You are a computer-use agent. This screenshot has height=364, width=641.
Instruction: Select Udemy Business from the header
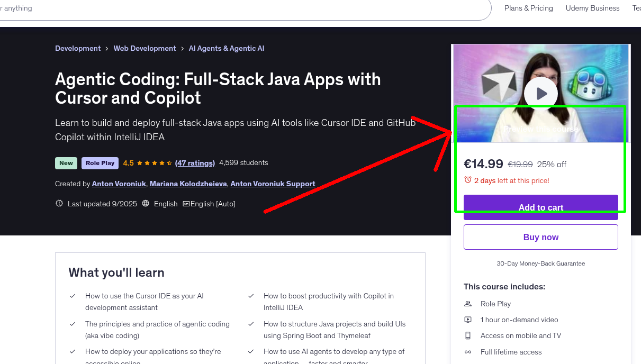coord(592,8)
